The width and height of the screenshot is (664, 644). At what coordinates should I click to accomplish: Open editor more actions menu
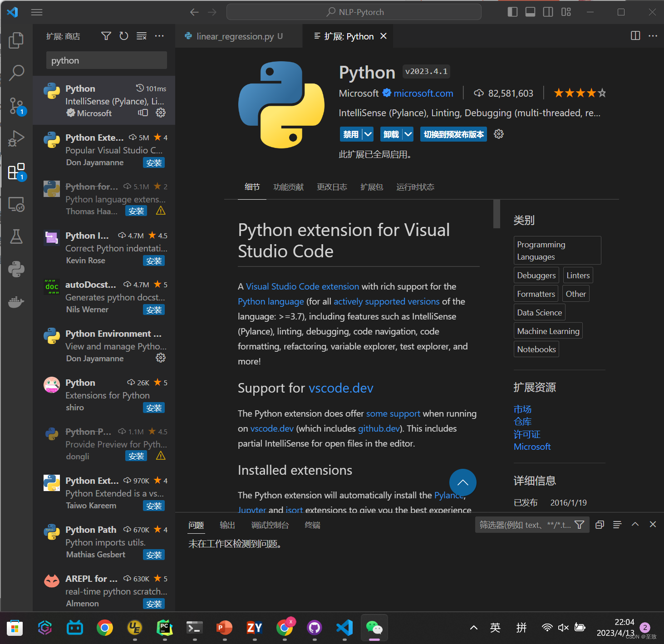click(653, 36)
